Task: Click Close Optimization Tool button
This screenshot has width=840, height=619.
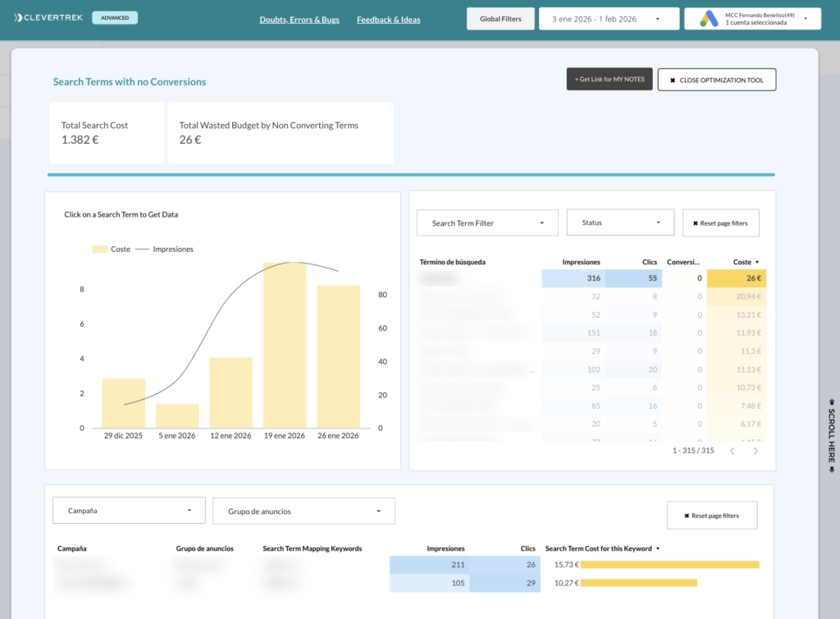Action: 716,80
